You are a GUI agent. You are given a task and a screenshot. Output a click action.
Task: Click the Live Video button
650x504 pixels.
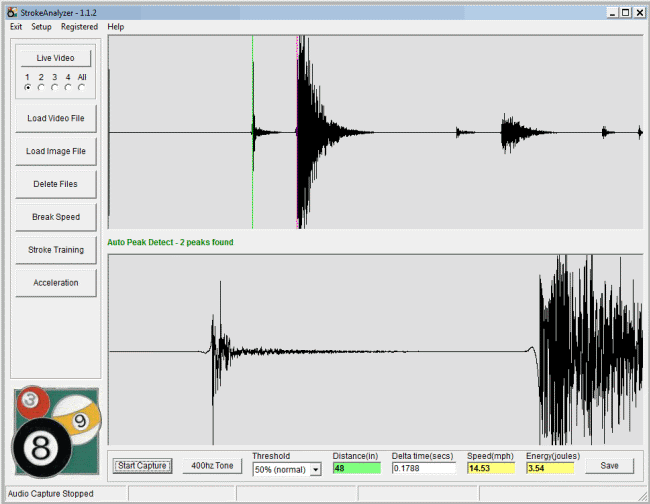click(55, 58)
